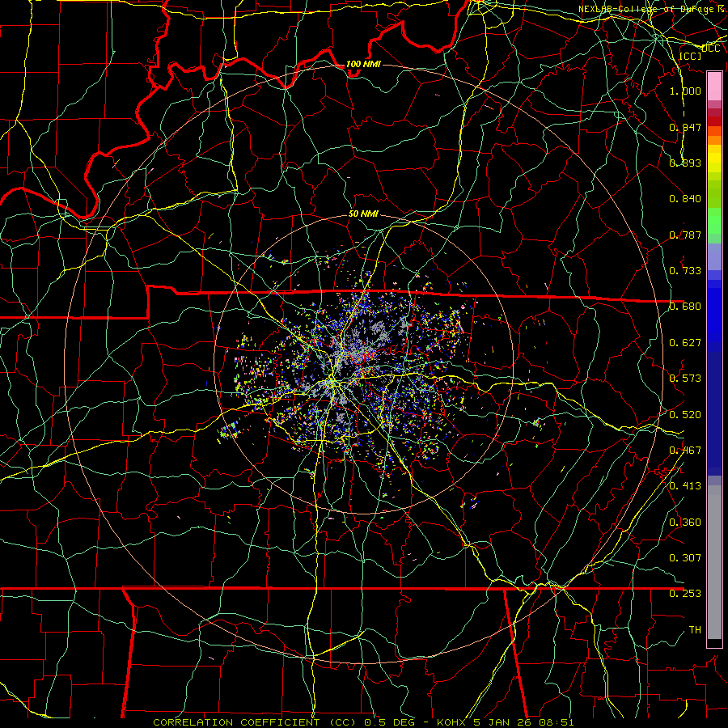The width and height of the screenshot is (728, 728).
Task: Click the 1.000 legend value
Action: click(685, 91)
